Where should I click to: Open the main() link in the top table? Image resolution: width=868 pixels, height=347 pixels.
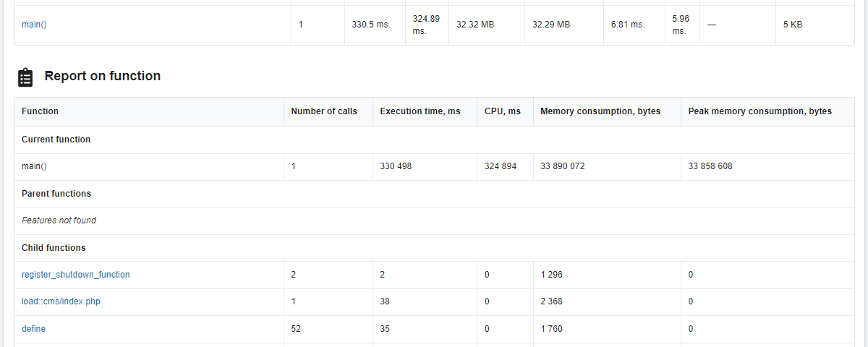[x=34, y=25]
